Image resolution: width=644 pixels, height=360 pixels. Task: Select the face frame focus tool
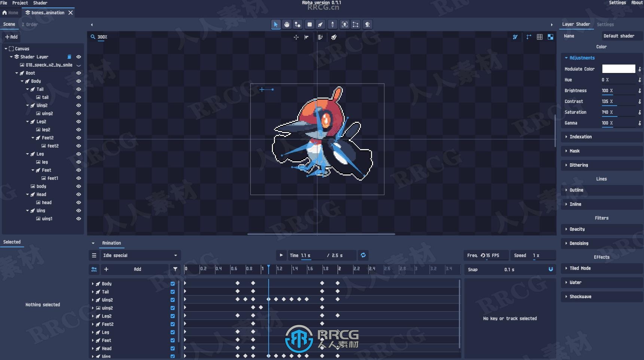(x=345, y=24)
